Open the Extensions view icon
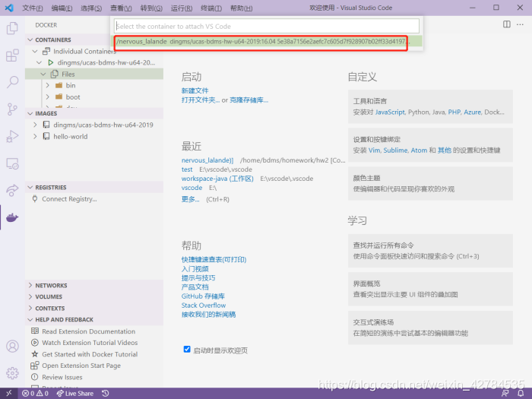The height and width of the screenshot is (399, 532). 12,55
